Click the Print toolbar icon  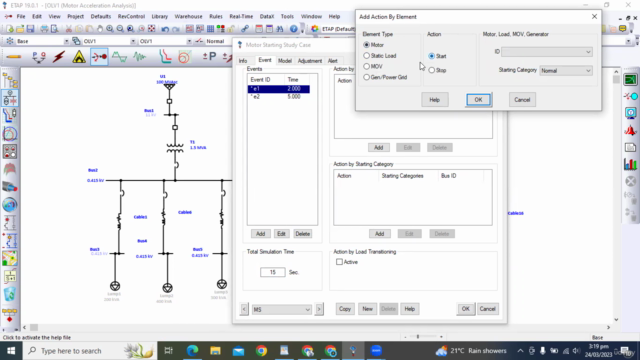click(x=44, y=29)
